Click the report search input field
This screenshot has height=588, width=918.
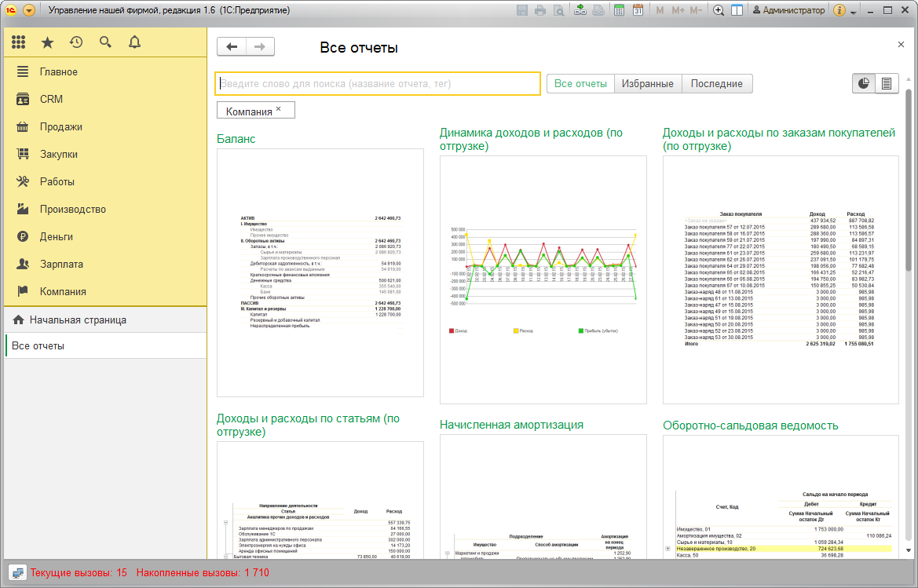[x=378, y=84]
